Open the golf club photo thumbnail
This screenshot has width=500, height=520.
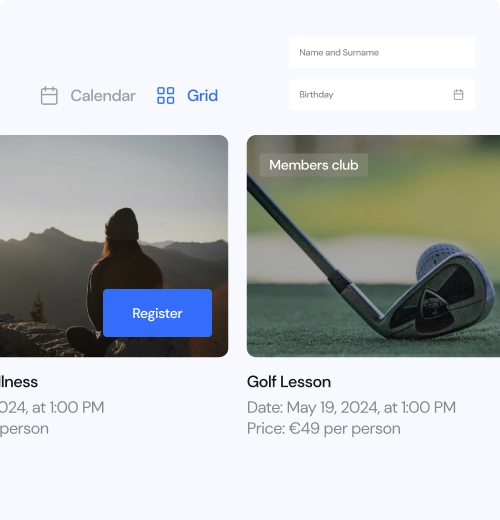point(373,246)
